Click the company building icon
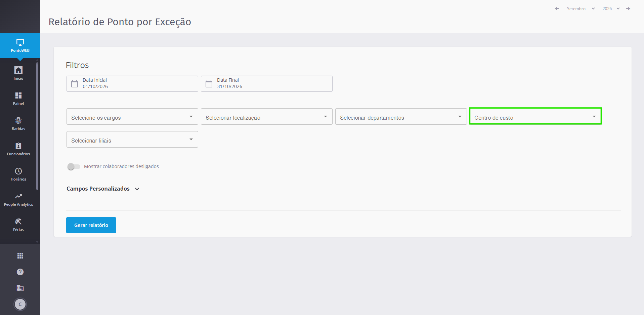 tap(20, 288)
